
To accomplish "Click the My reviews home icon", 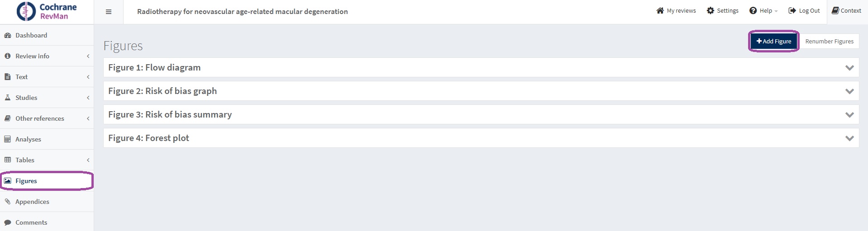I will tap(660, 10).
